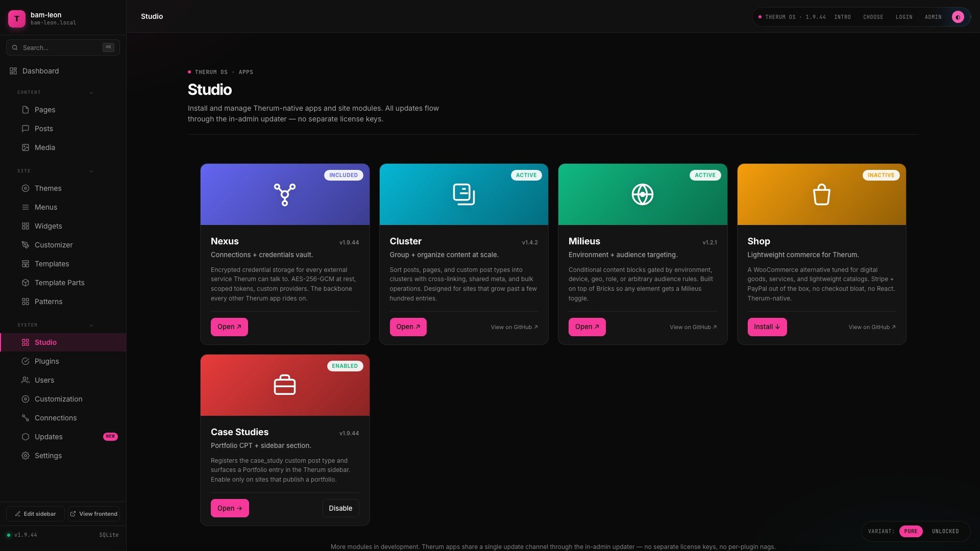Screen dimensions: 980x551
Task: Disable the Case Studies module
Action: (340, 508)
